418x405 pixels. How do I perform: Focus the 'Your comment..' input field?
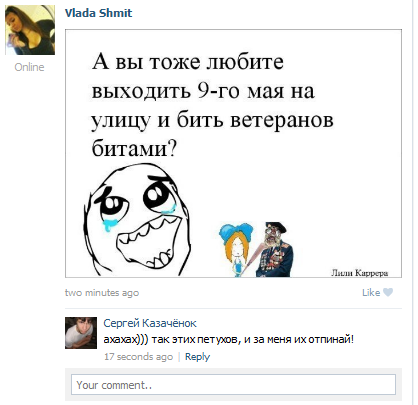[233, 385]
